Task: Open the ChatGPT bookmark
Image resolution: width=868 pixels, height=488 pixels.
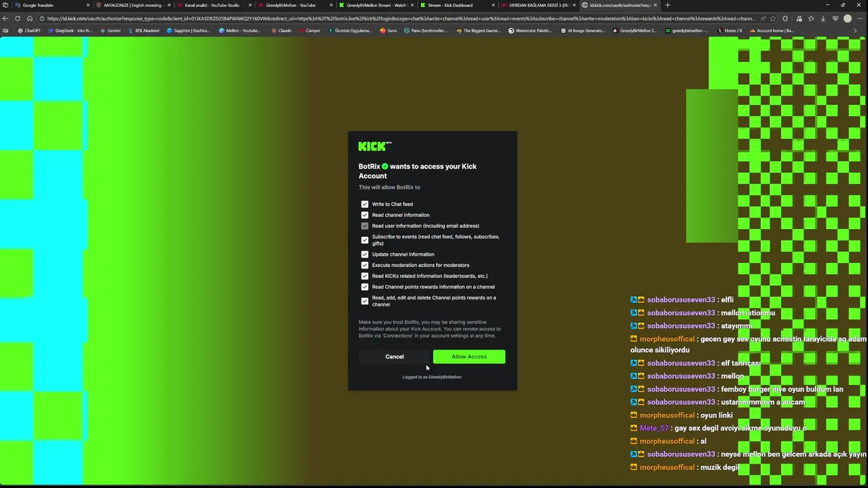Action: tap(29, 30)
